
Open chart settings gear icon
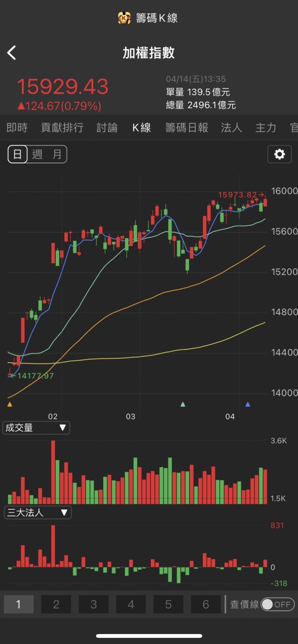(279, 155)
